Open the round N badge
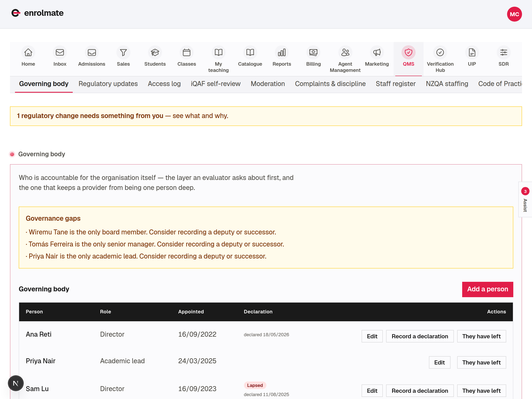This screenshot has width=532, height=399. coord(16,383)
